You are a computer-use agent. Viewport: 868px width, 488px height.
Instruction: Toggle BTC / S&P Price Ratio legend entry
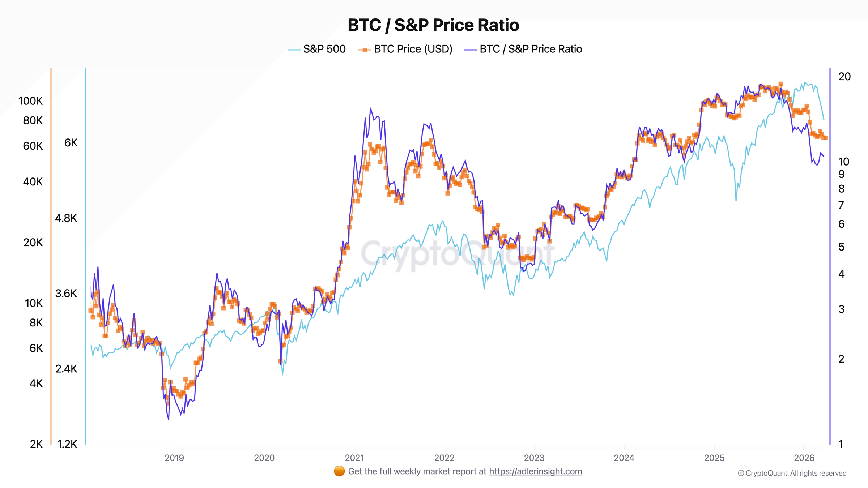(x=531, y=49)
